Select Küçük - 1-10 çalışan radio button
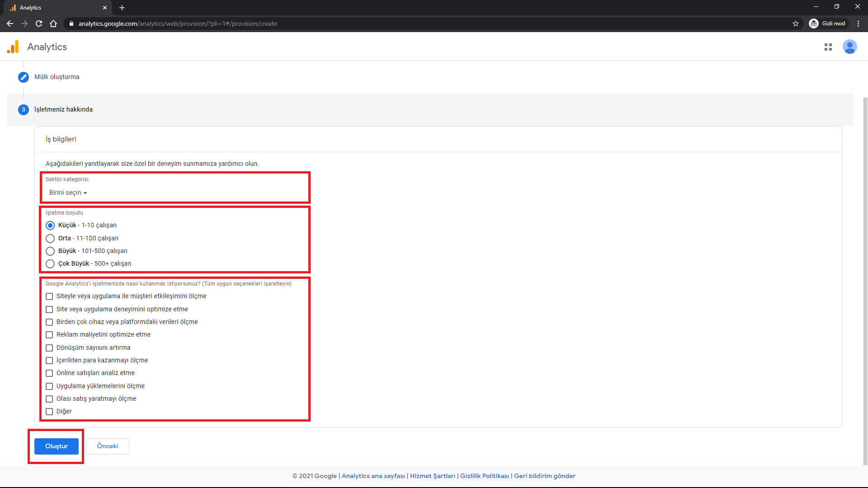868x488 pixels. tap(50, 225)
